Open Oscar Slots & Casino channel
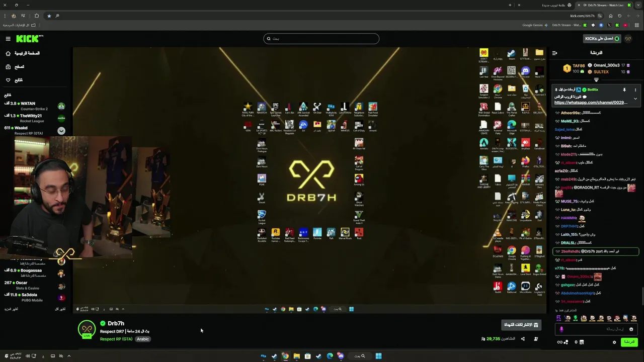The height and width of the screenshot is (362, 644). pyautogui.click(x=35, y=285)
